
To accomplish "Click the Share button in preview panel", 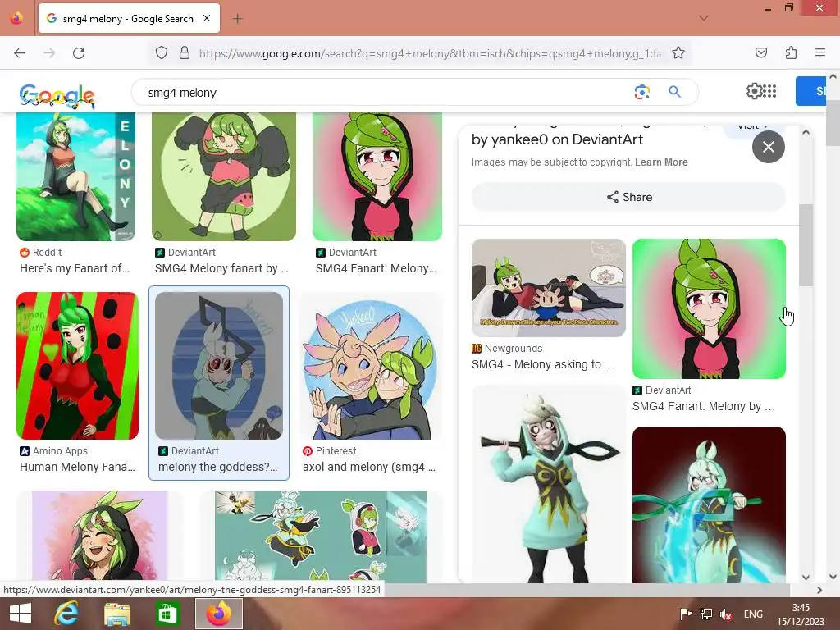I will point(628,197).
